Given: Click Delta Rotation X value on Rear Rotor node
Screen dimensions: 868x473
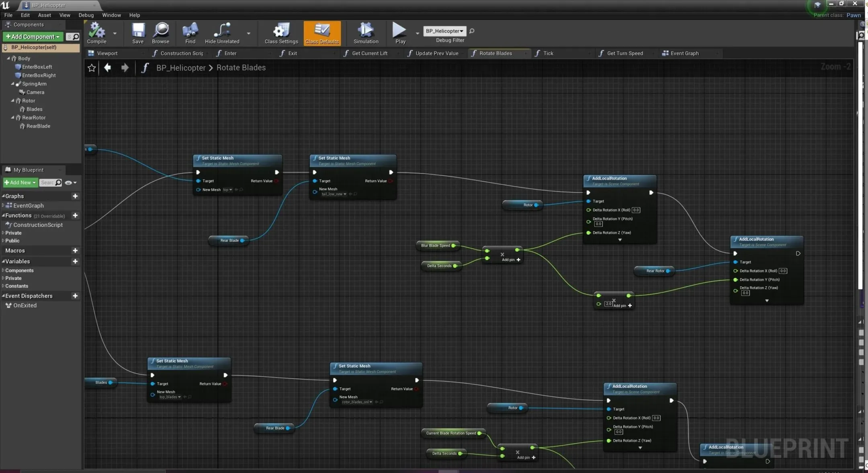Looking at the screenshot, I should point(782,271).
